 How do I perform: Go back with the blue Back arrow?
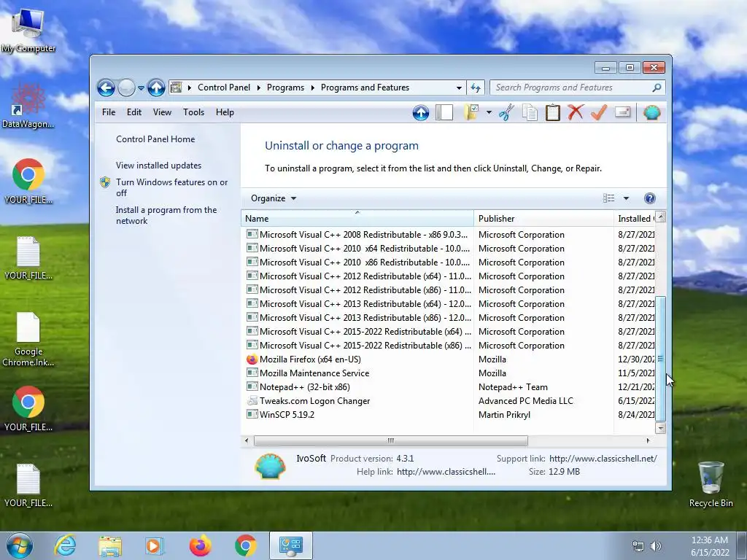(106, 87)
